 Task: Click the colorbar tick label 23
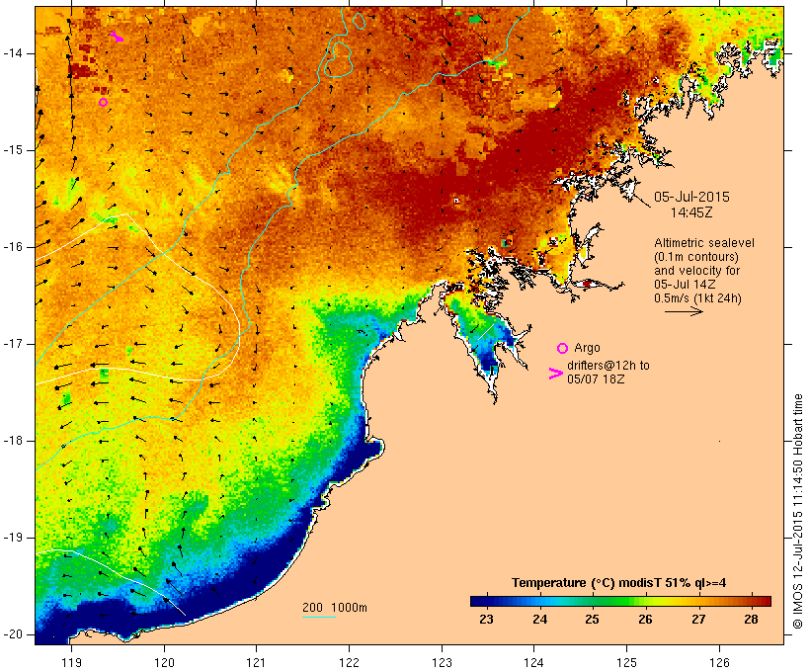pos(487,620)
